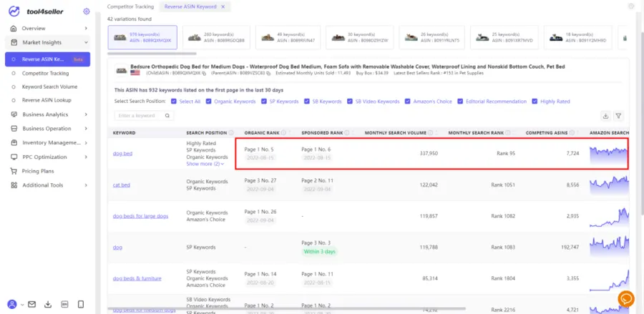Expand Business Analytics chevron
The width and height of the screenshot is (644, 314).
click(86, 114)
